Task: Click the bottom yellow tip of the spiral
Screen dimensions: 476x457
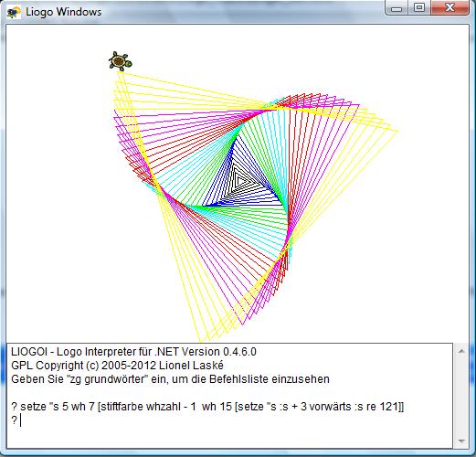Action: [201, 339]
